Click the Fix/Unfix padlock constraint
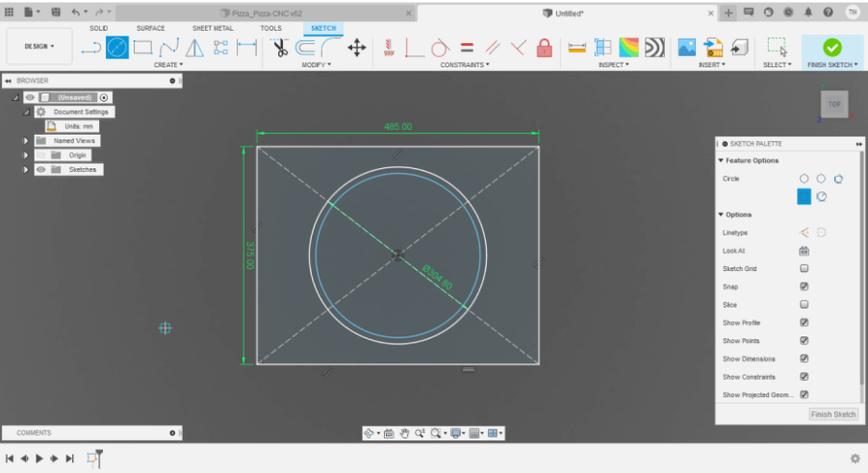This screenshot has width=868, height=473. 544,47
